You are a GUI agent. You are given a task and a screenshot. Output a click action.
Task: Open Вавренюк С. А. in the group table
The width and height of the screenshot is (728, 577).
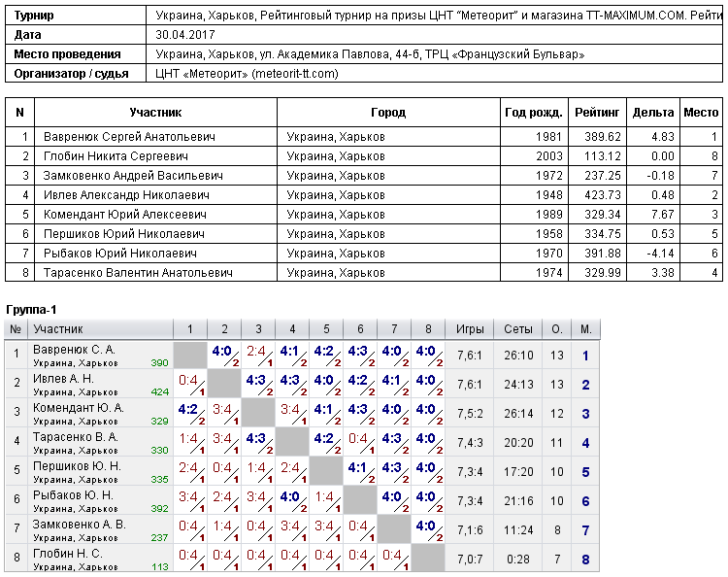click(x=75, y=350)
